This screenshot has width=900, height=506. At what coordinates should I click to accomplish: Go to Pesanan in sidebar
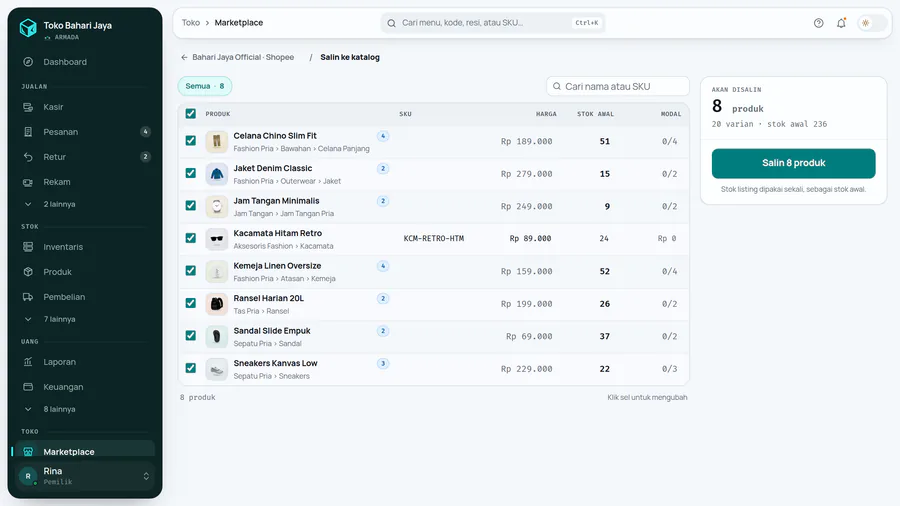(x=85, y=132)
